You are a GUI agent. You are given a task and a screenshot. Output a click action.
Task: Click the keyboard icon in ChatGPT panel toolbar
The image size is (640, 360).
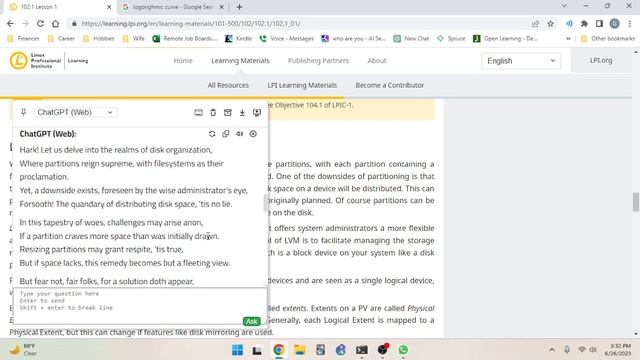pyautogui.click(x=198, y=113)
